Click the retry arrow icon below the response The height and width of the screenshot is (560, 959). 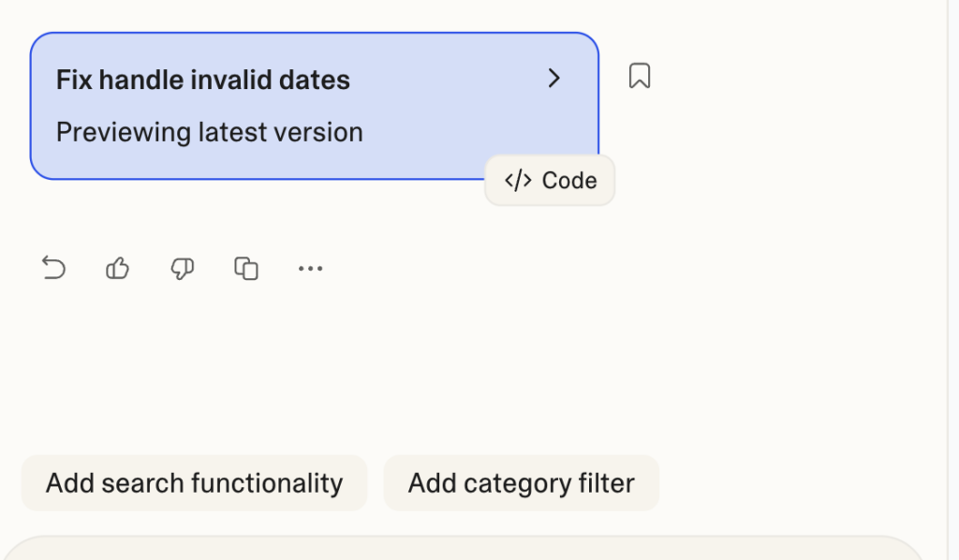point(54,269)
